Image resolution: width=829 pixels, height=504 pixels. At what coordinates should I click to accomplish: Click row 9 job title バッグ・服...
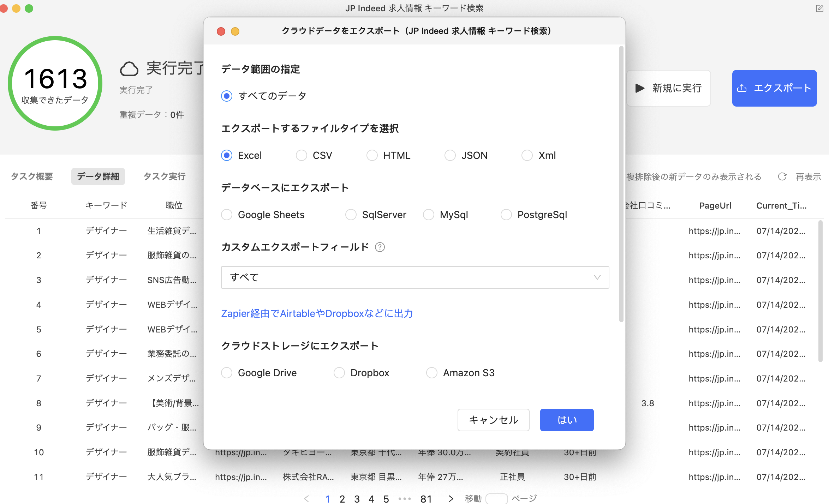click(x=172, y=428)
